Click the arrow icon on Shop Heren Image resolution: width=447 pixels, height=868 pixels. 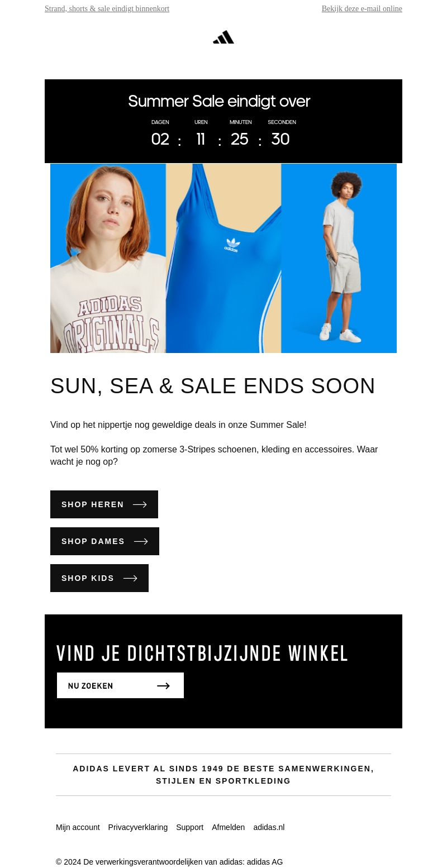point(140,504)
